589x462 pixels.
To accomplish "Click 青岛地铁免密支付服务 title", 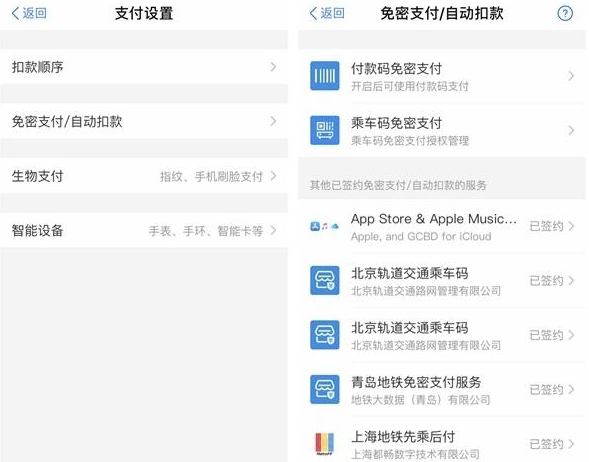I will coord(416,382).
